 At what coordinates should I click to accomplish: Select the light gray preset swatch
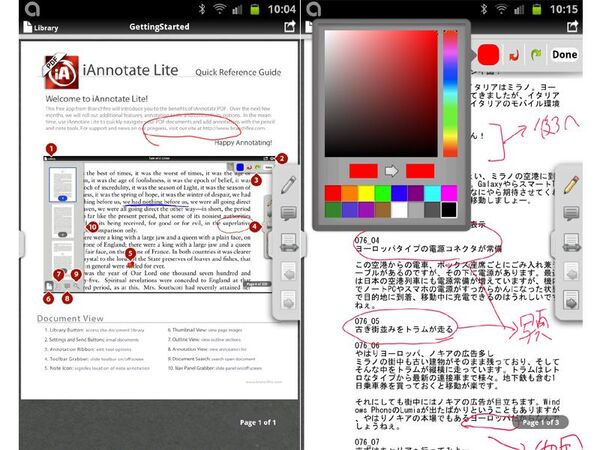click(416, 210)
